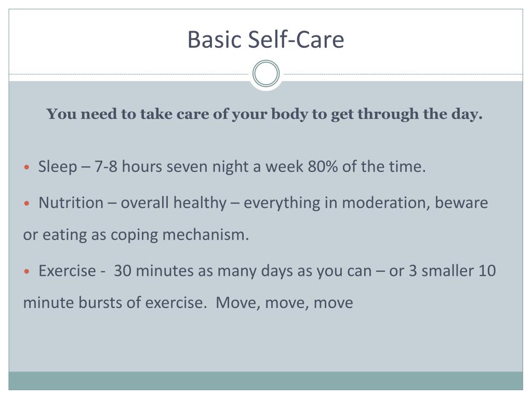Click the Move, move, move text
This screenshot has width=532, height=399.
(284, 303)
